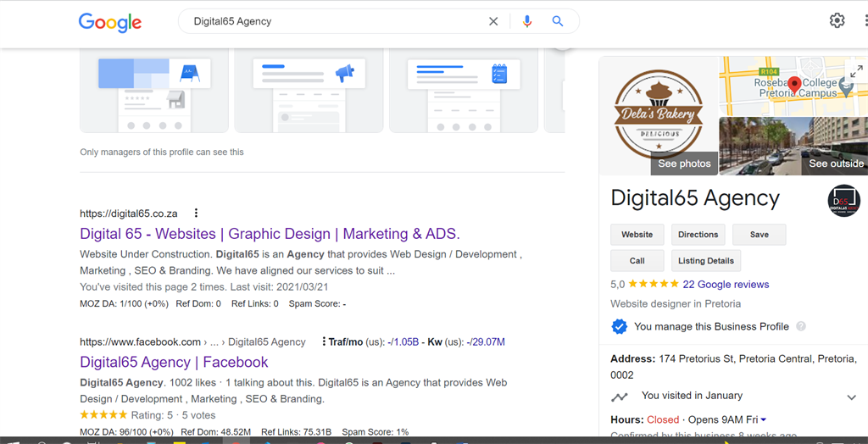
Task: Click Kw 29.07M value link
Action: pyautogui.click(x=487, y=342)
